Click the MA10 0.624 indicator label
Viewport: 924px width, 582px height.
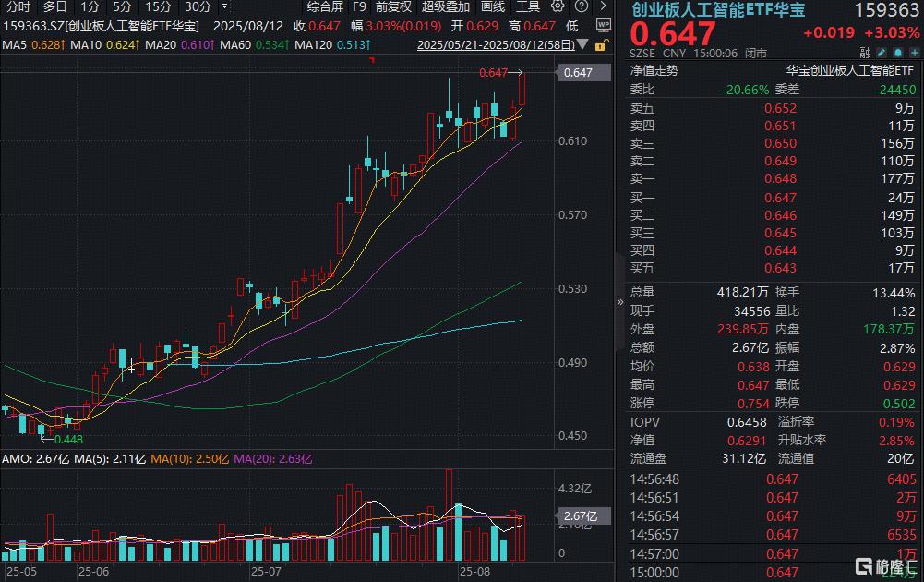coord(105,45)
